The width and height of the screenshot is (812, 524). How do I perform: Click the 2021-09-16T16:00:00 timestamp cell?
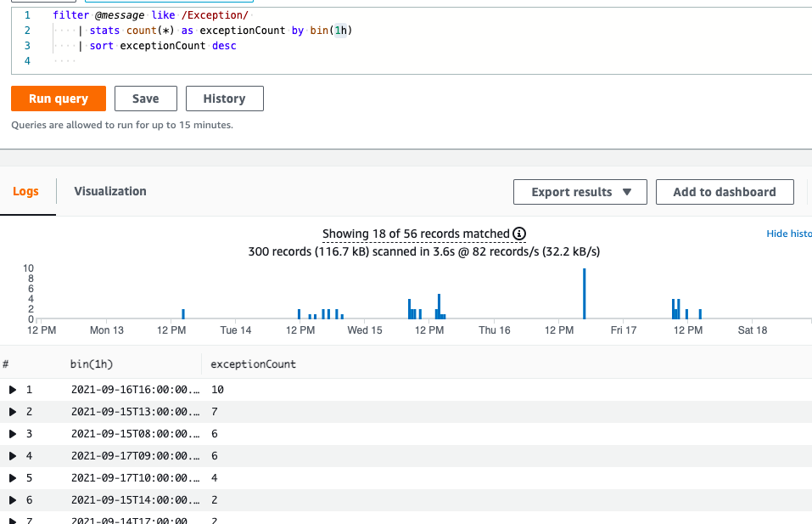pos(134,390)
